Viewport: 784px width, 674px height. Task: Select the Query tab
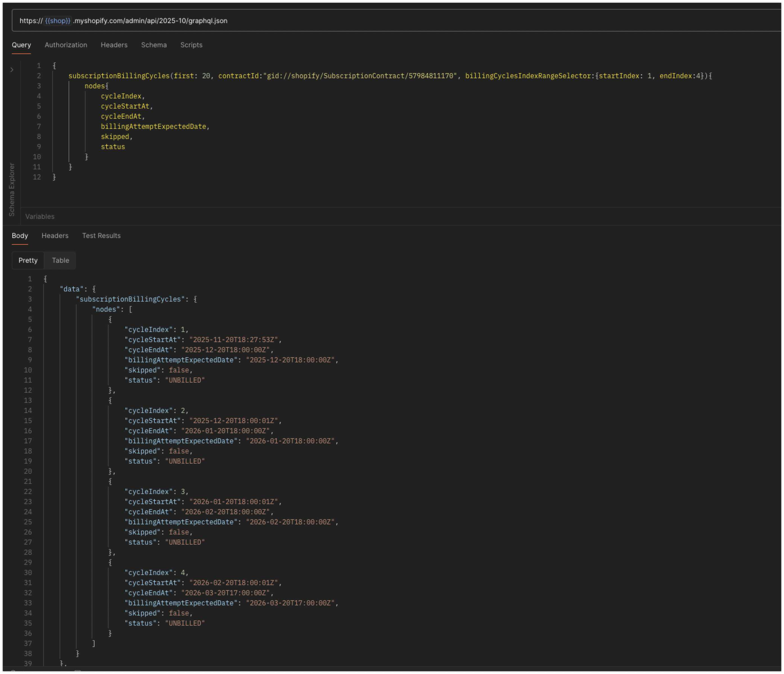[21, 45]
